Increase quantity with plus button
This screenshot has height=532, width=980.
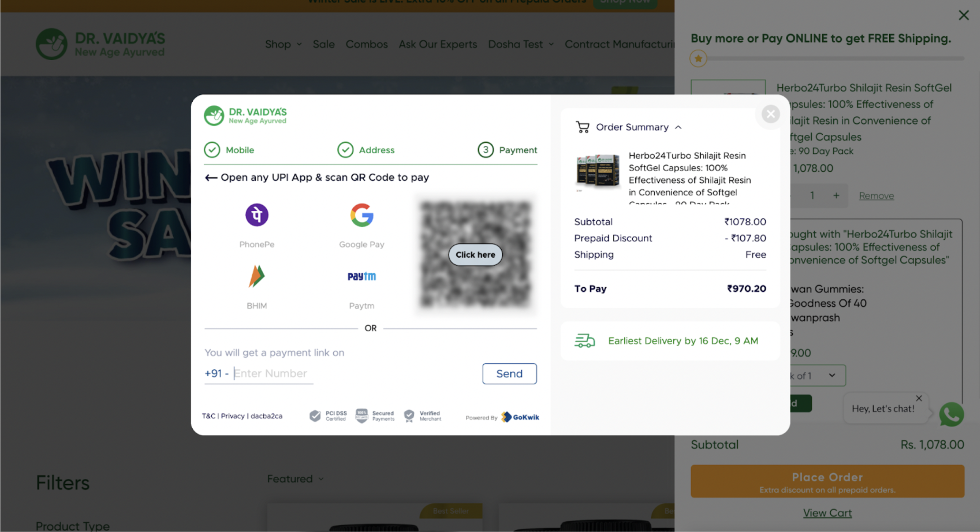click(836, 196)
